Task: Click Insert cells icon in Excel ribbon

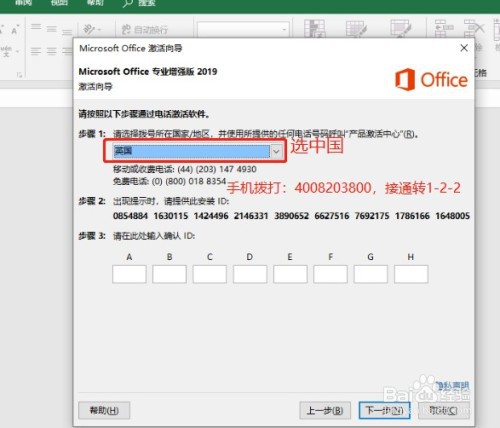Action: (444, 28)
